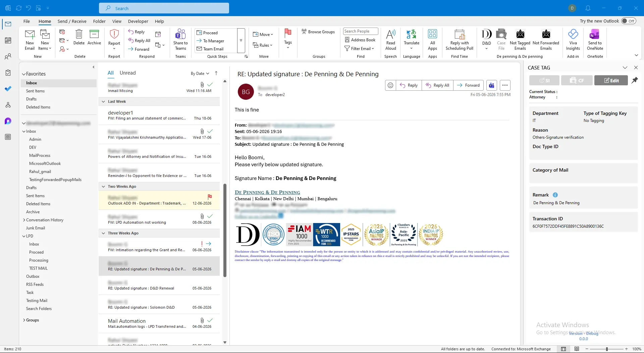Image resolution: width=644 pixels, height=353 pixels.
Task: Adjust the zoom slider in status bar
Action: (x=606, y=349)
